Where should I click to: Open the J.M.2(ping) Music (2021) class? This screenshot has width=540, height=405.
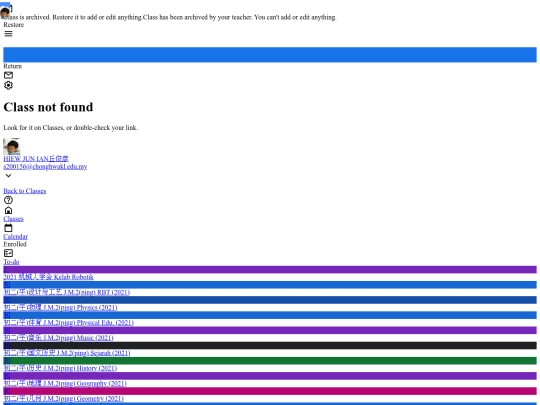pos(58,338)
